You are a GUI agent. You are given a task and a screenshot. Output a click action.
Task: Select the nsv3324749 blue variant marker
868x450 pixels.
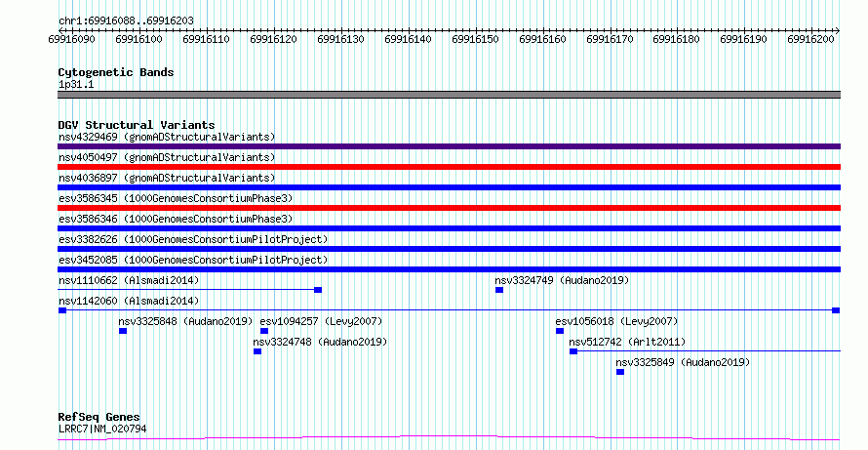tap(499, 290)
